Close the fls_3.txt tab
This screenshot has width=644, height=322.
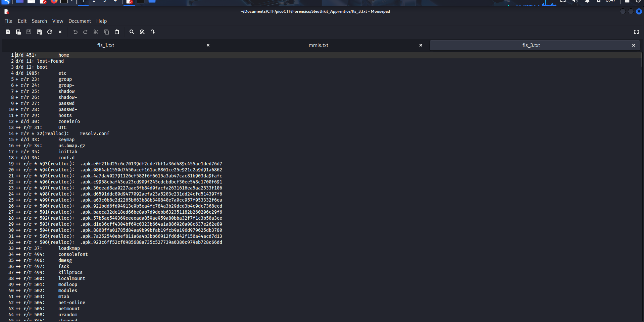[x=634, y=45]
